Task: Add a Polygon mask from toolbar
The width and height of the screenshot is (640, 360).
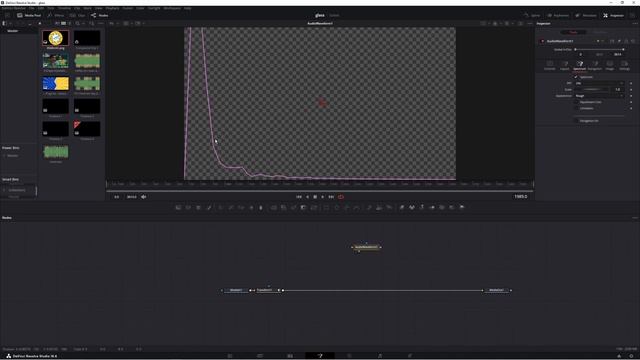Action: click(347, 207)
